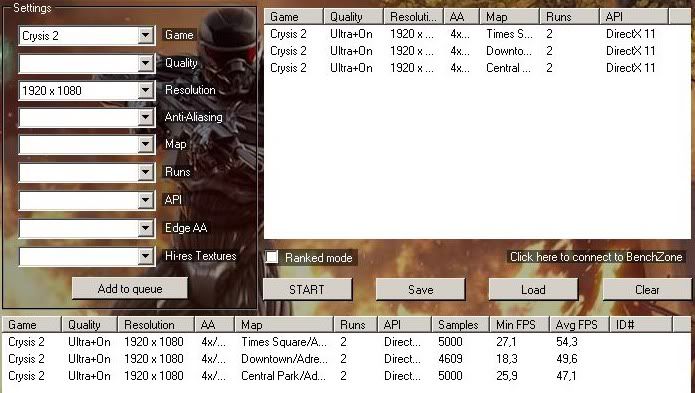This screenshot has width=695, height=393.
Task: Expand the Quality dropdown arrow
Action: [x=145, y=63]
